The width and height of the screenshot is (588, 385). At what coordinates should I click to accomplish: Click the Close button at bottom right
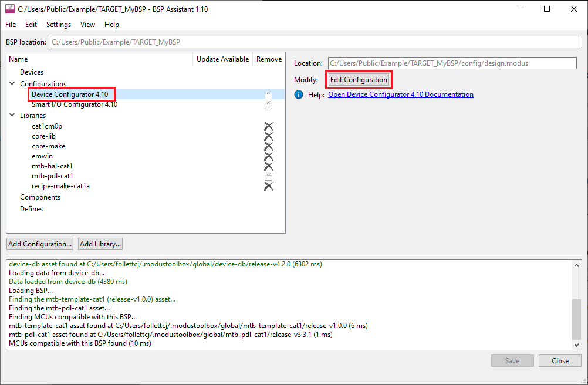pyautogui.click(x=560, y=360)
